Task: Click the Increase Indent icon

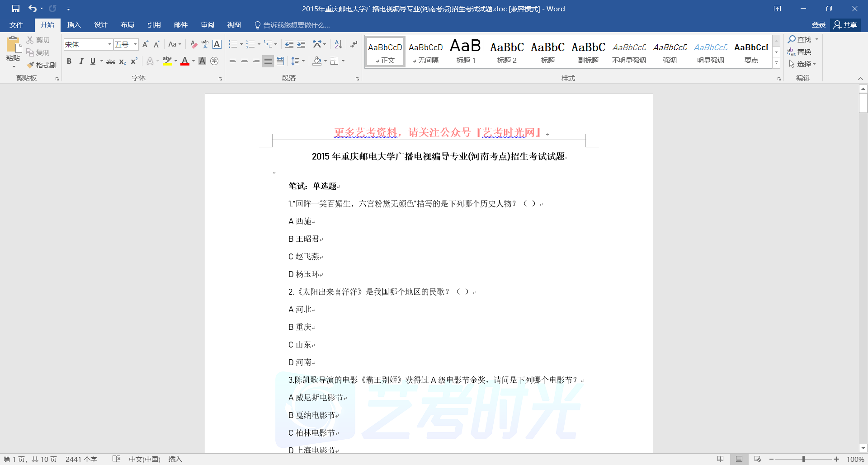Action: (301, 44)
